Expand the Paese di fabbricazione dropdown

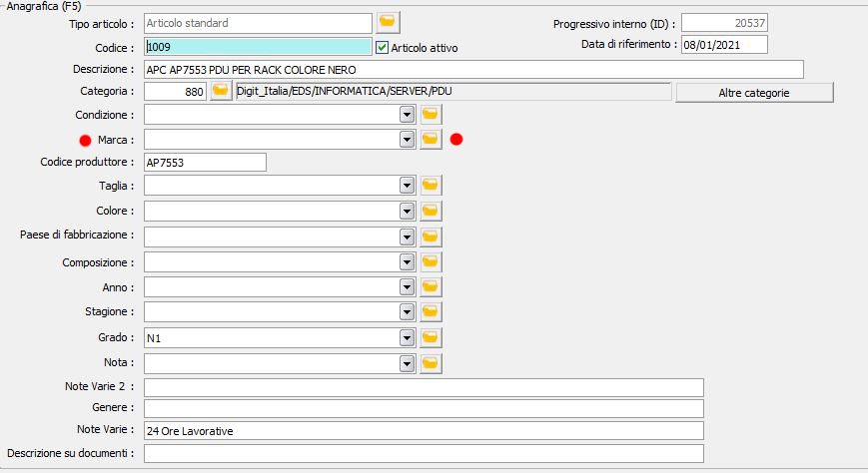pos(407,236)
